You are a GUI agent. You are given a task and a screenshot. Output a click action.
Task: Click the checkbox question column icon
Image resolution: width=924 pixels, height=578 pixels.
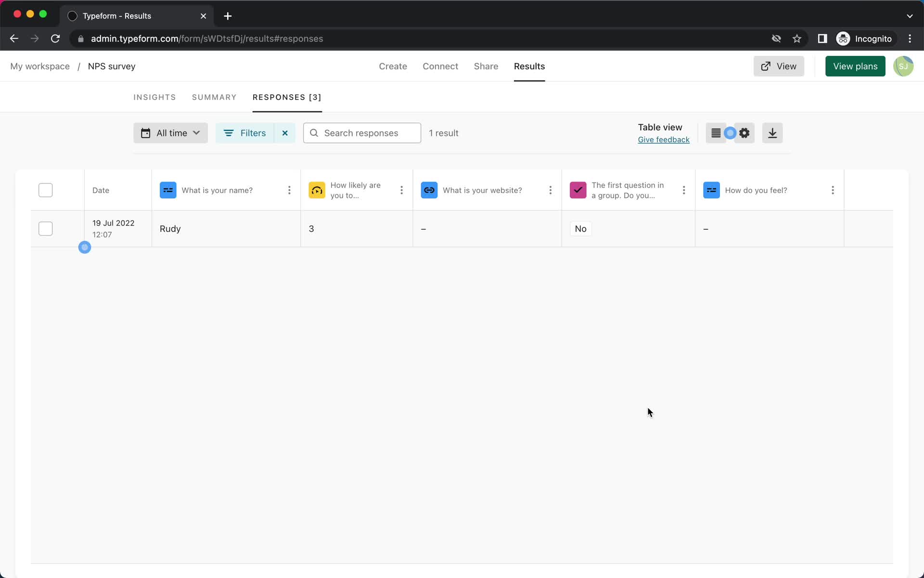click(x=578, y=190)
